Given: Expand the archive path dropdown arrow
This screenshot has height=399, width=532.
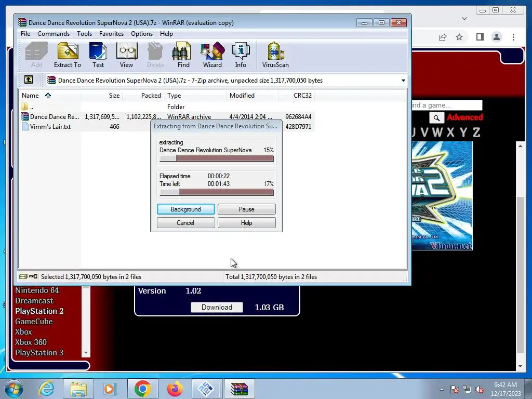Looking at the screenshot, I should pyautogui.click(x=403, y=81).
